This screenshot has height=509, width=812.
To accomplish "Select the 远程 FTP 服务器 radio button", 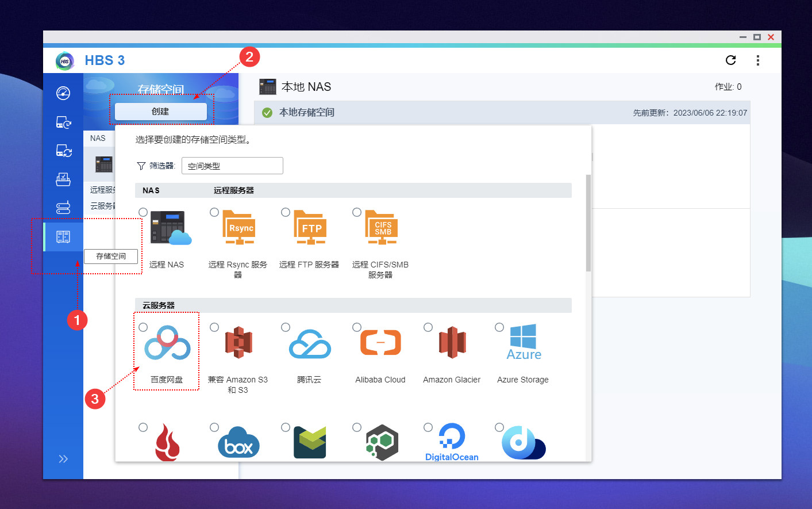I will point(286,212).
